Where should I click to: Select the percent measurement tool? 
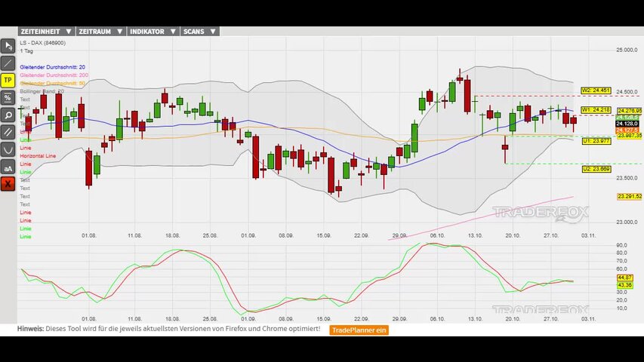pyautogui.click(x=8, y=98)
